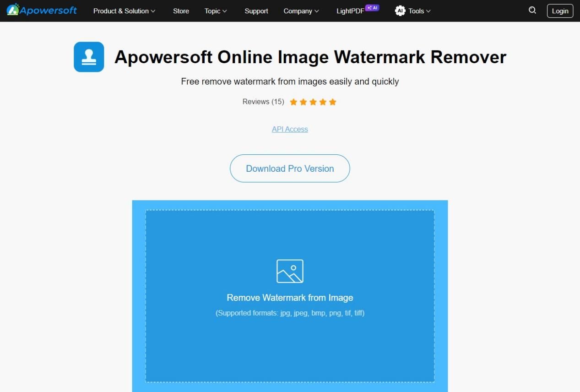Expand the Company dropdown menu
Image resolution: width=580 pixels, height=392 pixels.
click(x=301, y=11)
